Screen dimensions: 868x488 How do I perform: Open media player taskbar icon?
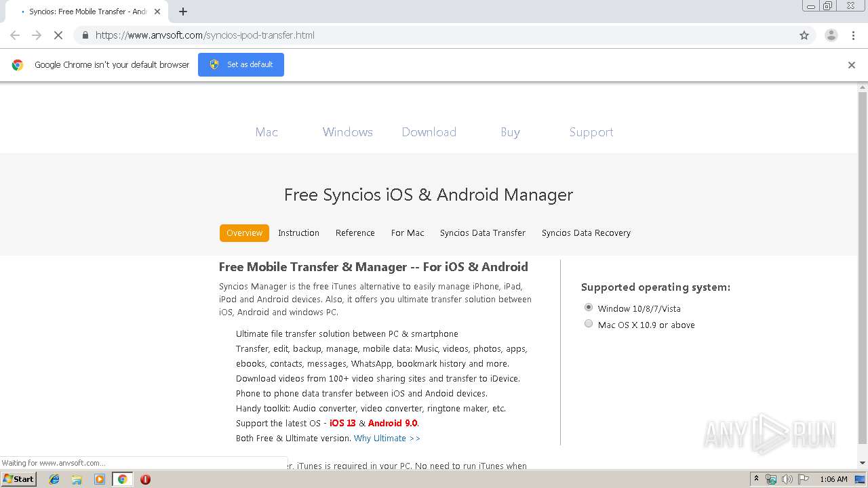coord(100,479)
